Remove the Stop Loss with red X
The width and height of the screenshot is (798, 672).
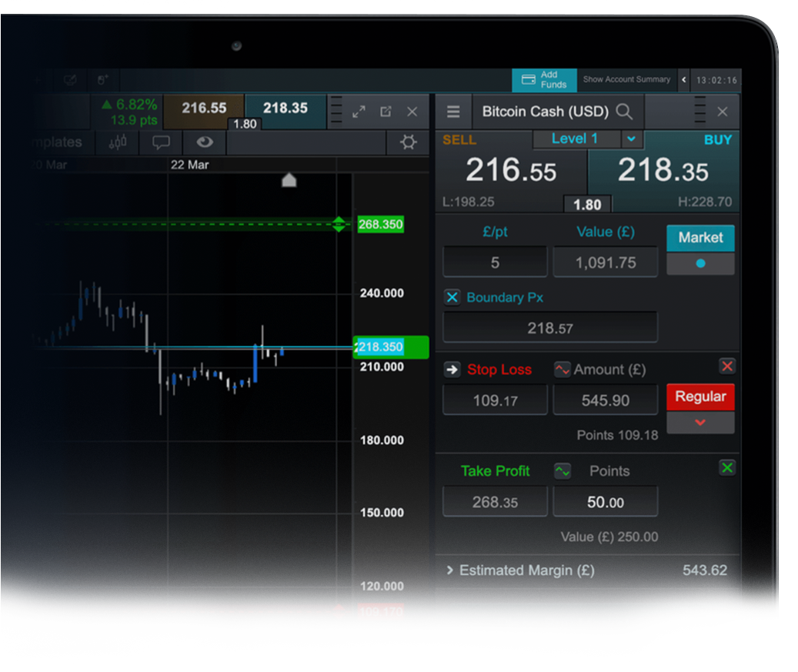(x=726, y=366)
